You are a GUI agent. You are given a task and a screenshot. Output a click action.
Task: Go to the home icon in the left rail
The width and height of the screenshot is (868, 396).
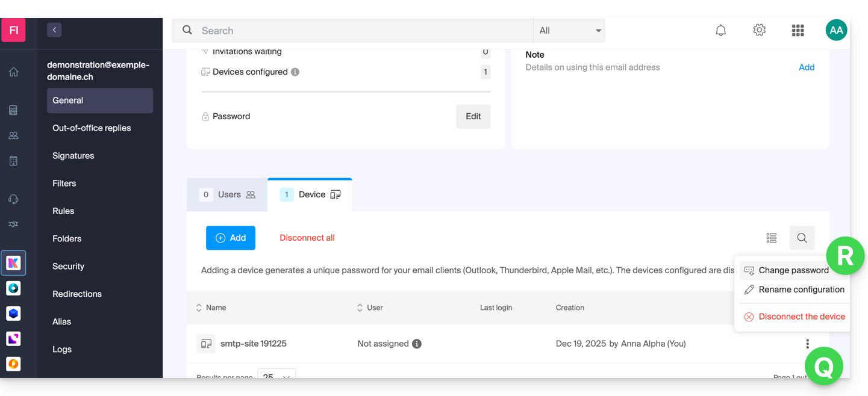13,72
